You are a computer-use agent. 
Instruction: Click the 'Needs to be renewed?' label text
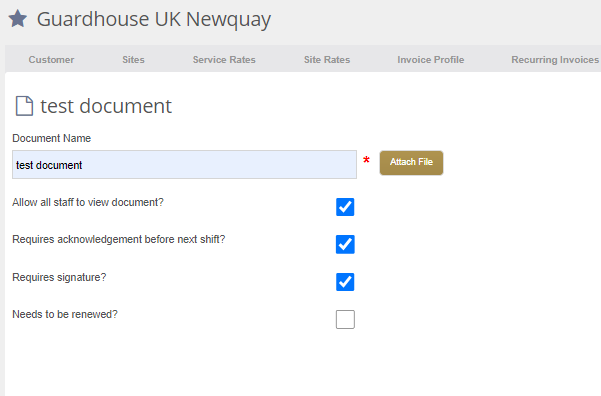tap(65, 314)
